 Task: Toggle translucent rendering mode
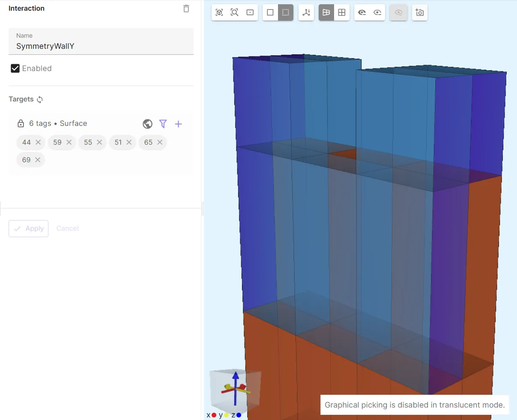click(286, 12)
